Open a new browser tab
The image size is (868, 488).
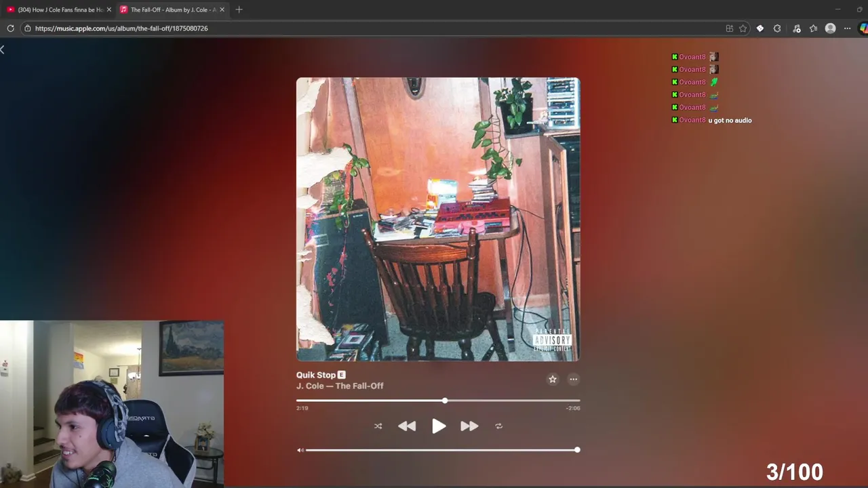[239, 9]
